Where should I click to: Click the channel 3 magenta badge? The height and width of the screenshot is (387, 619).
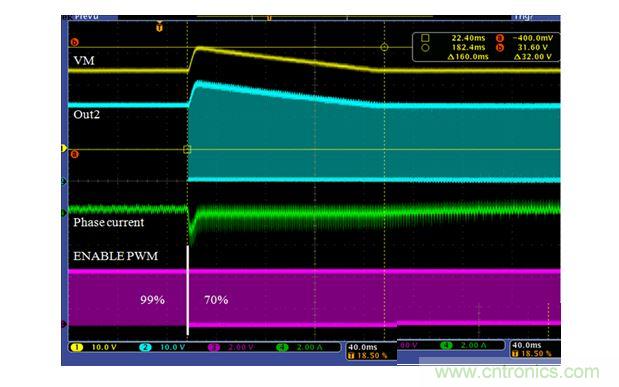click(214, 348)
